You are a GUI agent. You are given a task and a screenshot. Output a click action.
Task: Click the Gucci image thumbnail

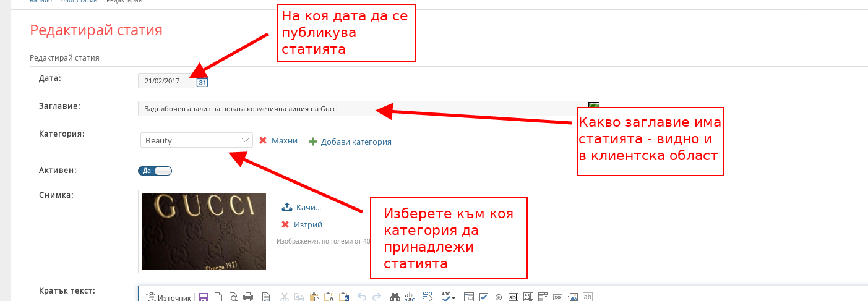coord(204,231)
